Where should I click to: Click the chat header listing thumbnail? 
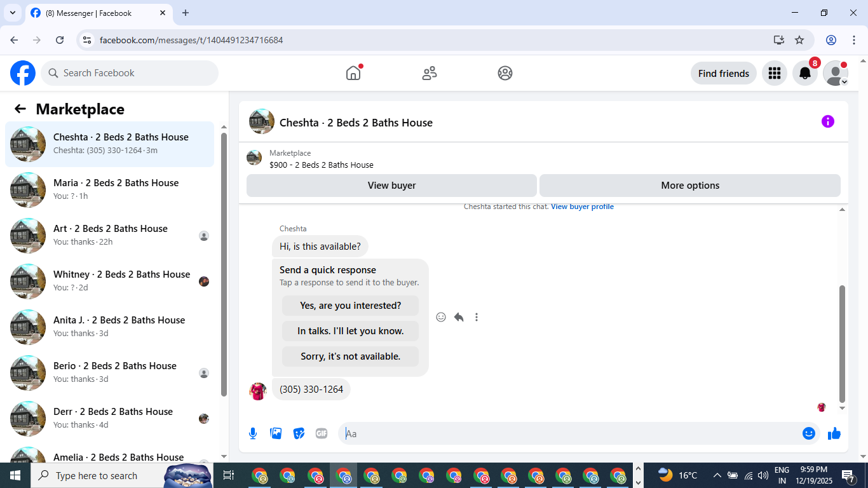(262, 121)
